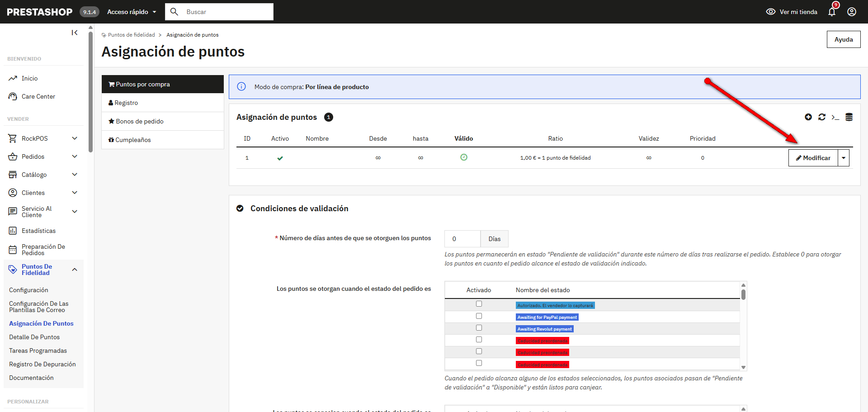Image resolution: width=868 pixels, height=412 pixels.
Task: Go to the Cumpleaños tab
Action: (163, 140)
